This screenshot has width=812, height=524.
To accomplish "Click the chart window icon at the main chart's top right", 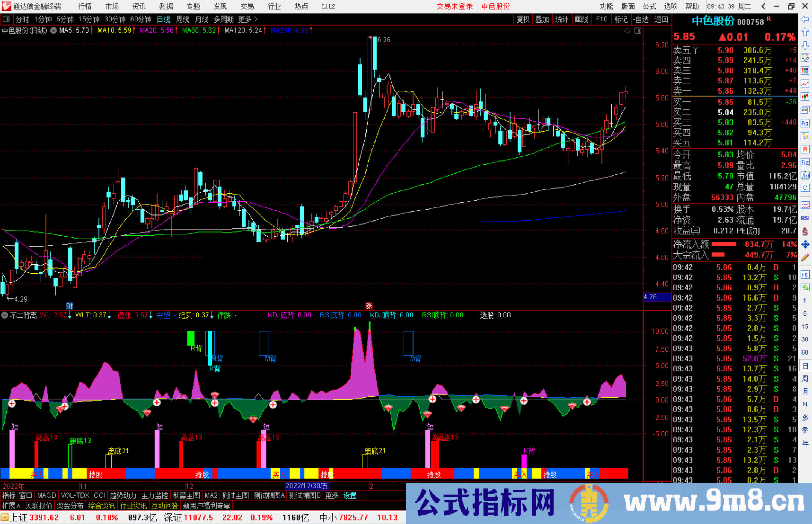I will pyautogui.click(x=638, y=31).
